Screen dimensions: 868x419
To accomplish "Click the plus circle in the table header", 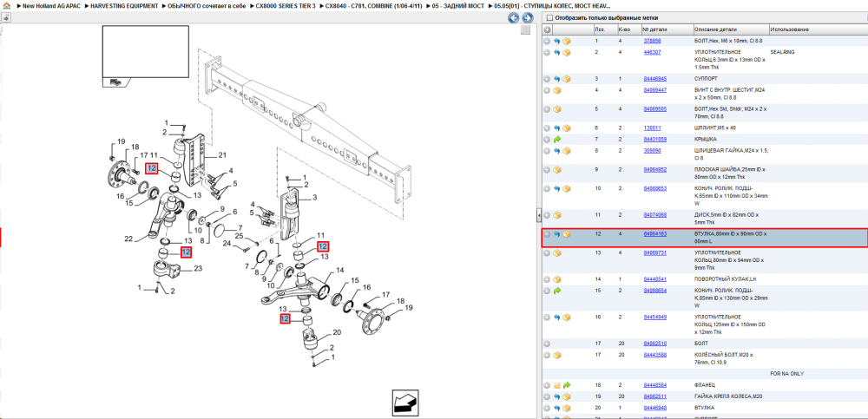I will 547,29.
